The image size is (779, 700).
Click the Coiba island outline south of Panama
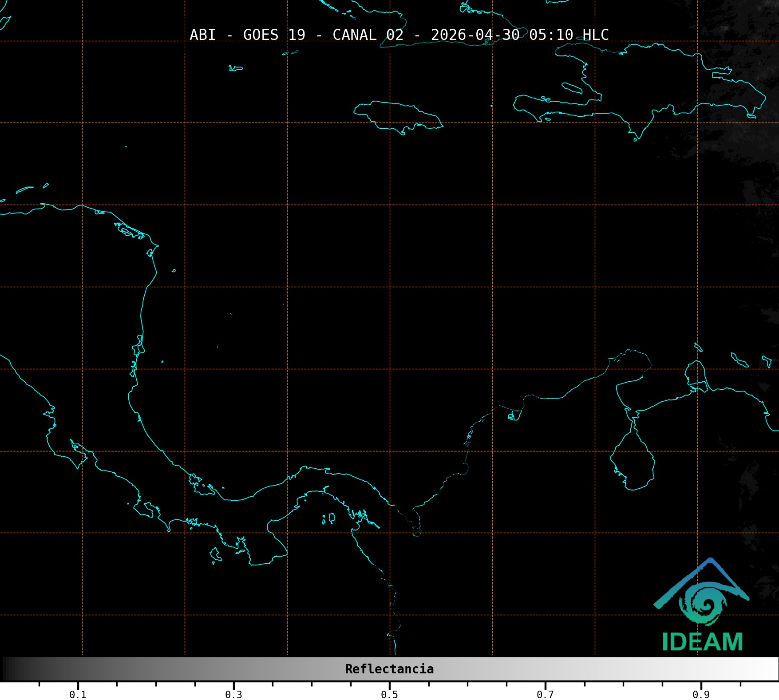pyautogui.click(x=215, y=554)
